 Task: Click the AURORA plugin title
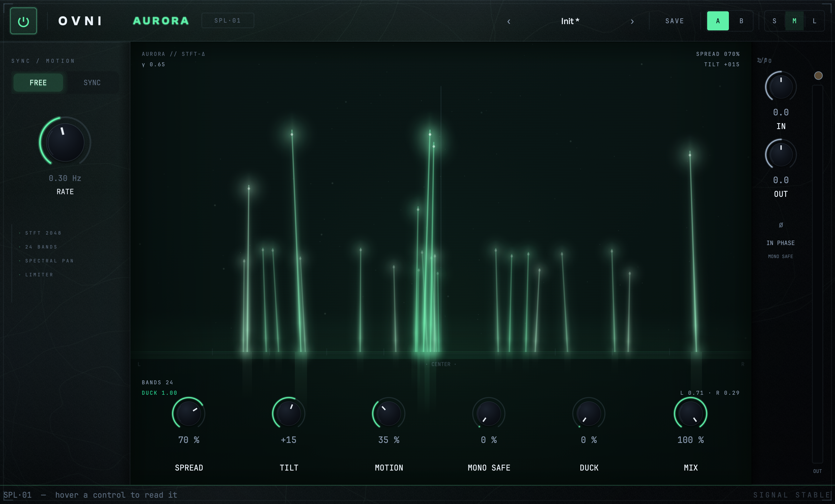161,21
